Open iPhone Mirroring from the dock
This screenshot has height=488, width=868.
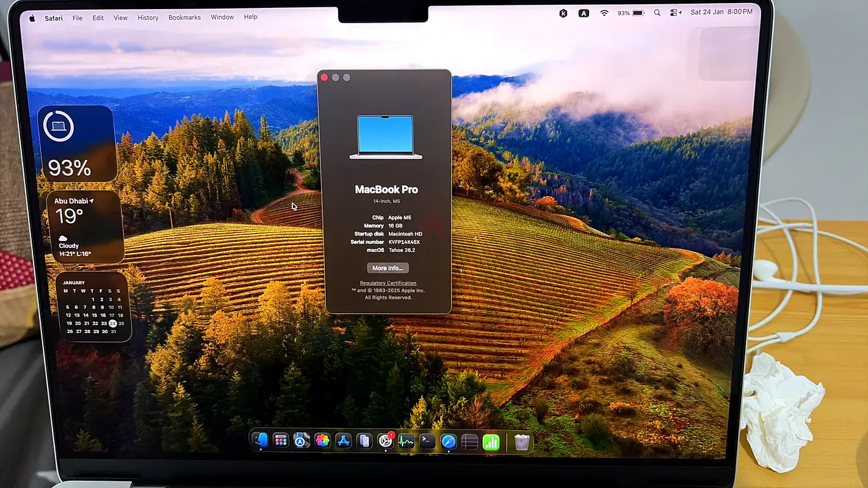click(364, 441)
